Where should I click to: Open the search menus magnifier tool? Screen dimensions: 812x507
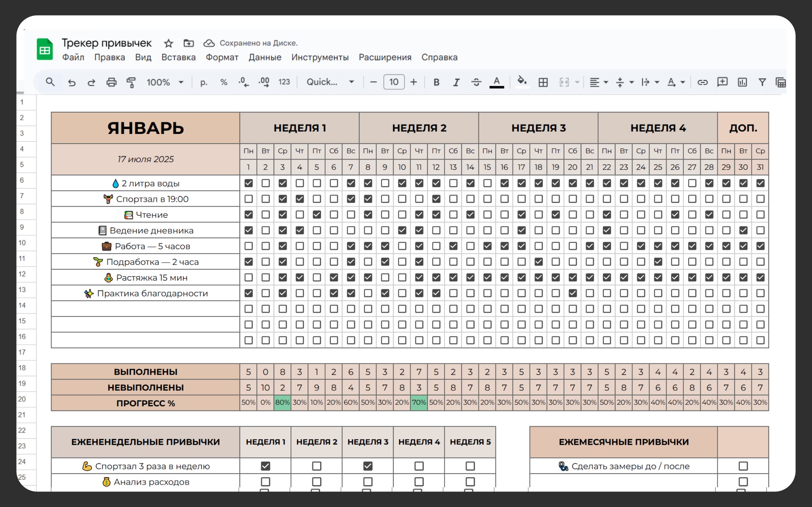[50, 82]
